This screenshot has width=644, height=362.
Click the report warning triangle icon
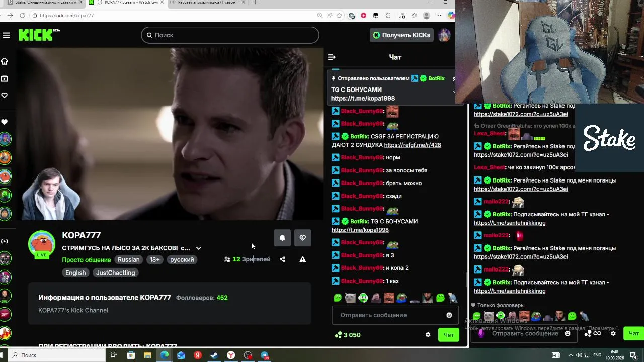[x=302, y=259]
